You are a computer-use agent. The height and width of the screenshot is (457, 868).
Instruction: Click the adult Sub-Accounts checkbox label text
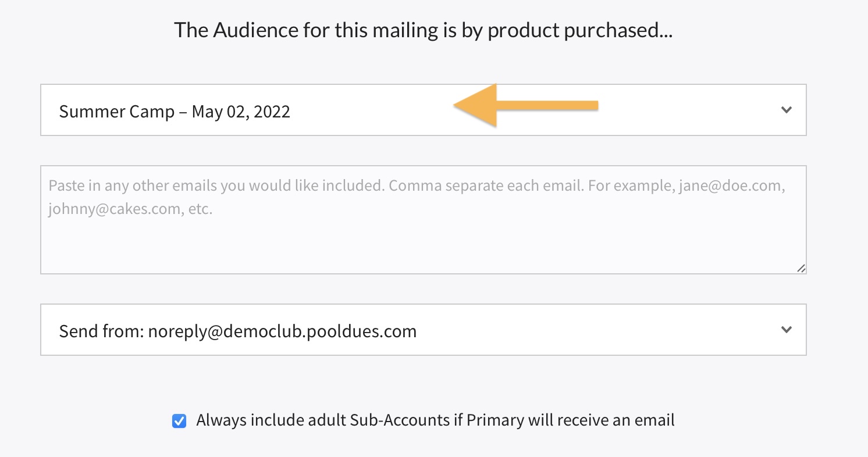point(435,420)
